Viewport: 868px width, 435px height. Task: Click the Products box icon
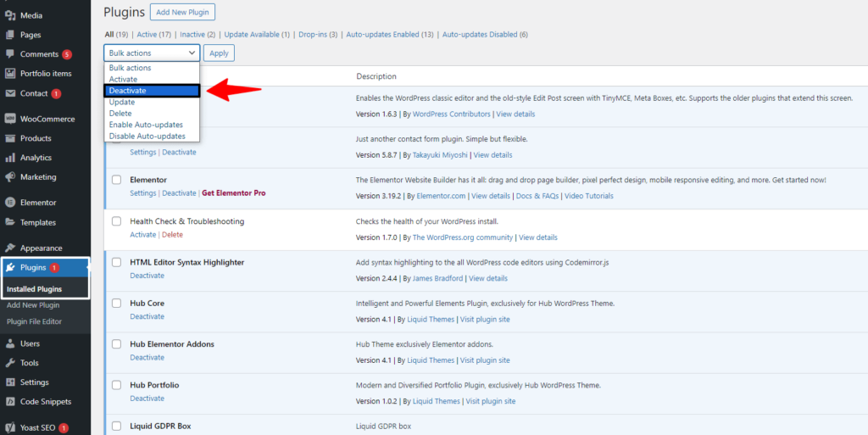[10, 138]
